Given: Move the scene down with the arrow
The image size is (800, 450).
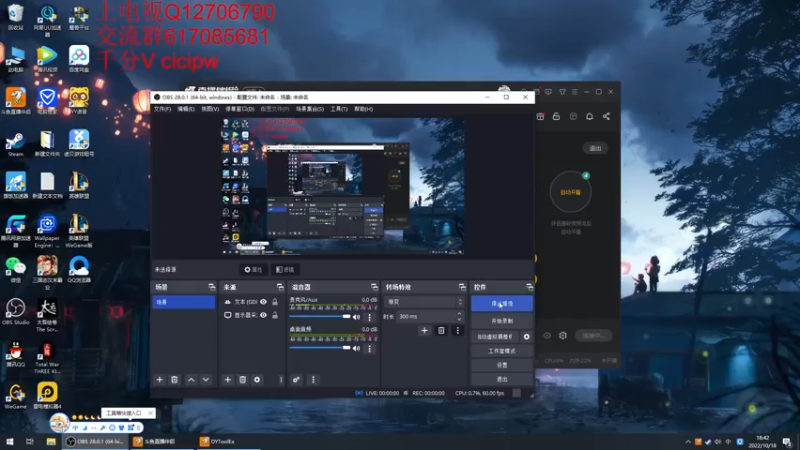Looking at the screenshot, I should coord(206,380).
